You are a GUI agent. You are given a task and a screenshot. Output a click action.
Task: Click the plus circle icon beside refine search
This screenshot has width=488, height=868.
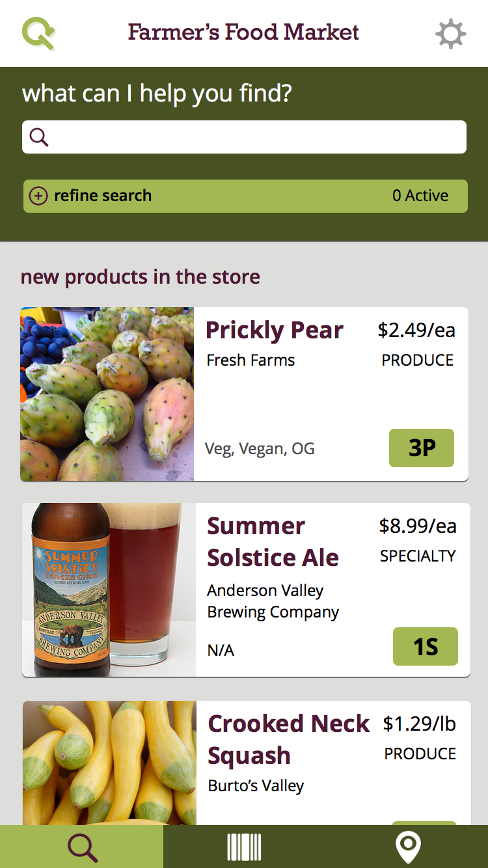click(x=38, y=196)
